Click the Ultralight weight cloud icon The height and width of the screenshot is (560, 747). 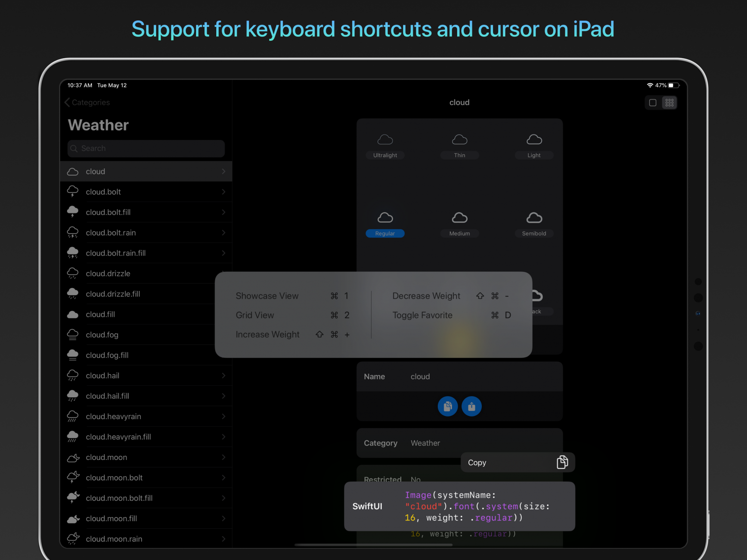pos(385,139)
